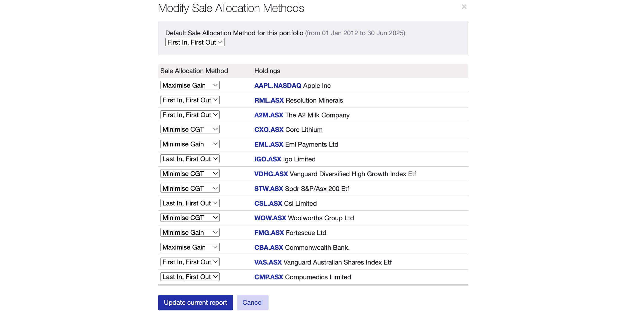
Task: Follow the CXO.ASX Core Lithium link
Action: (269, 130)
